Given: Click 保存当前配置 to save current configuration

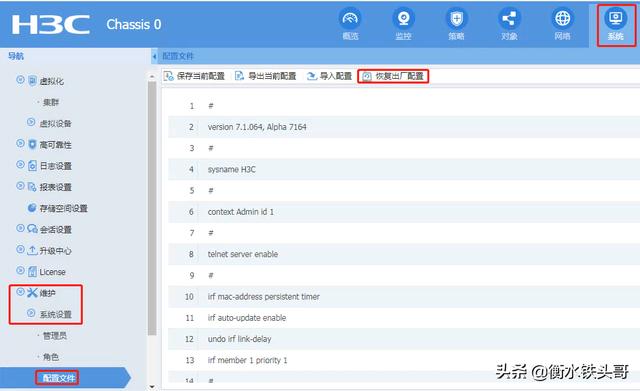Looking at the screenshot, I should click(195, 76).
